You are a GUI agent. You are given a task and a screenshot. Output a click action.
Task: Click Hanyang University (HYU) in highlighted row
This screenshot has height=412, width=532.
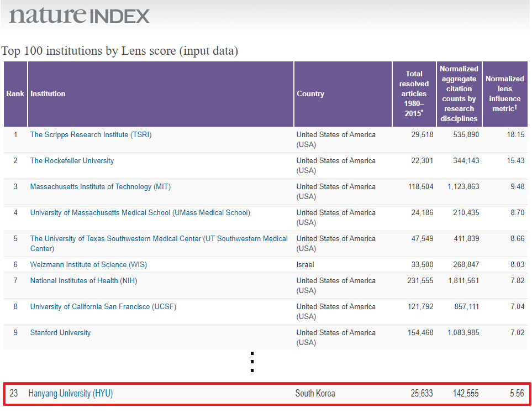tap(71, 394)
